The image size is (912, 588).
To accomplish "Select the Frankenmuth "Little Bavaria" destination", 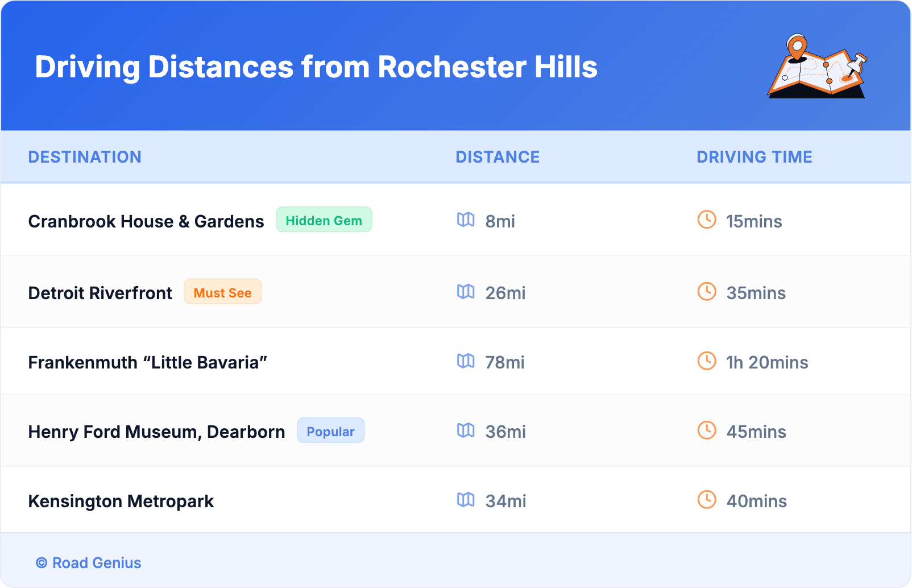I will [x=147, y=362].
